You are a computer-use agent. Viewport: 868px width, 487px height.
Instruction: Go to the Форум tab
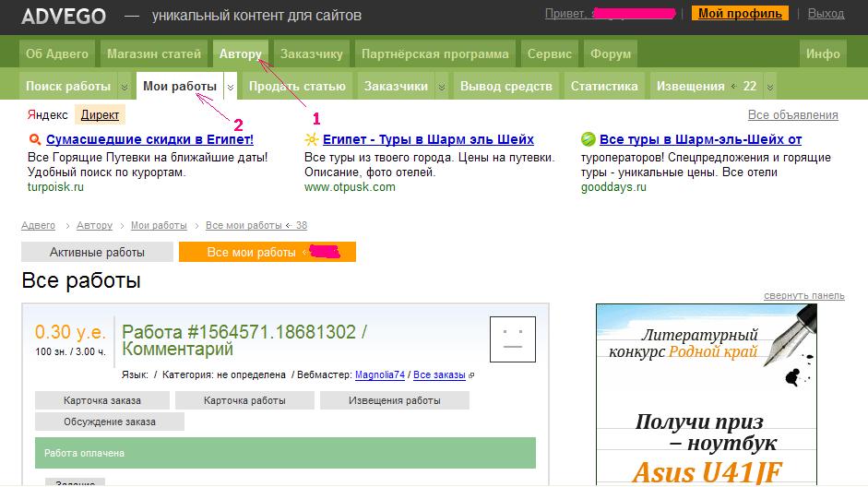(611, 53)
